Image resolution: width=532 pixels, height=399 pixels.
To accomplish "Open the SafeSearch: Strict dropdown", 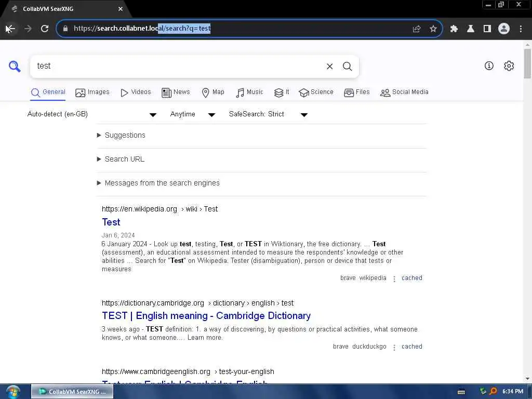I will pyautogui.click(x=268, y=114).
